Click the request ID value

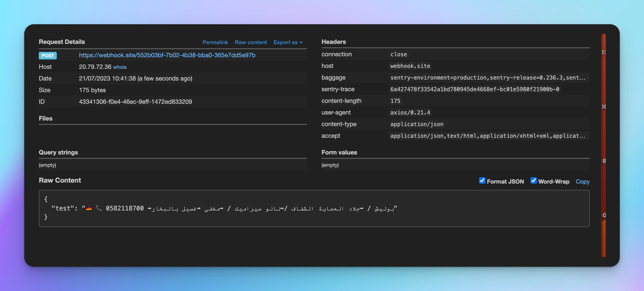pyautogui.click(x=135, y=102)
